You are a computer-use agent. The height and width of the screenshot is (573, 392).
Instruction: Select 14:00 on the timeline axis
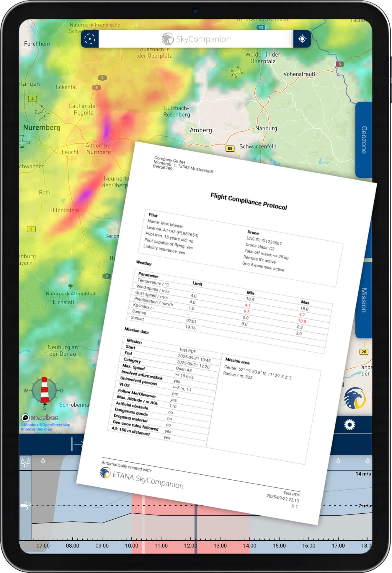[250, 546]
